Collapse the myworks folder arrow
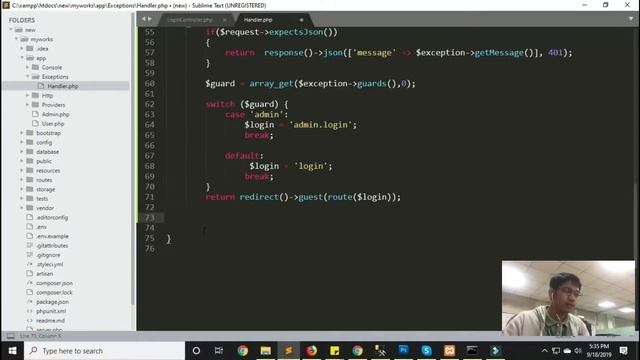Screen dimensions: 640x360 pyautogui.click(x=17, y=39)
